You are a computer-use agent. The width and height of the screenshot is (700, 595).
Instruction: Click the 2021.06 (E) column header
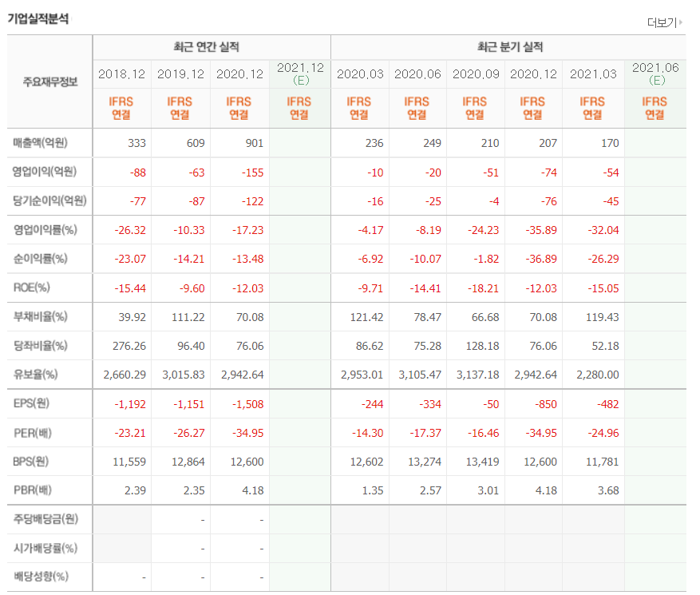(x=655, y=73)
